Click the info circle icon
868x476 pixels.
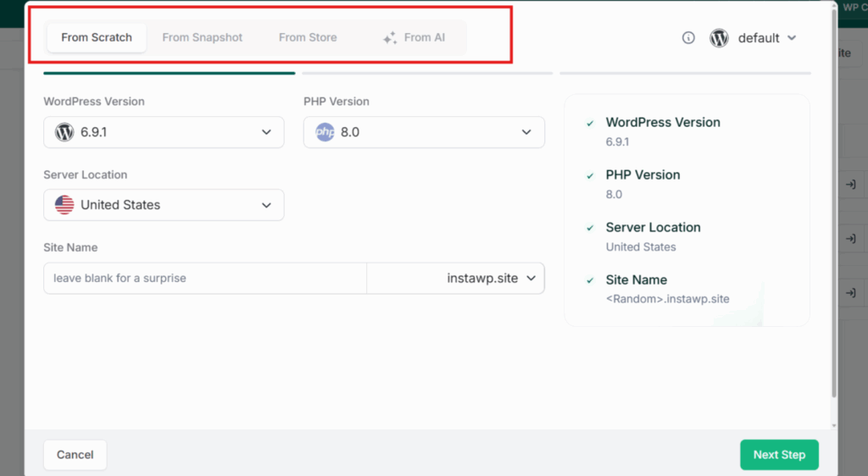[x=688, y=37]
